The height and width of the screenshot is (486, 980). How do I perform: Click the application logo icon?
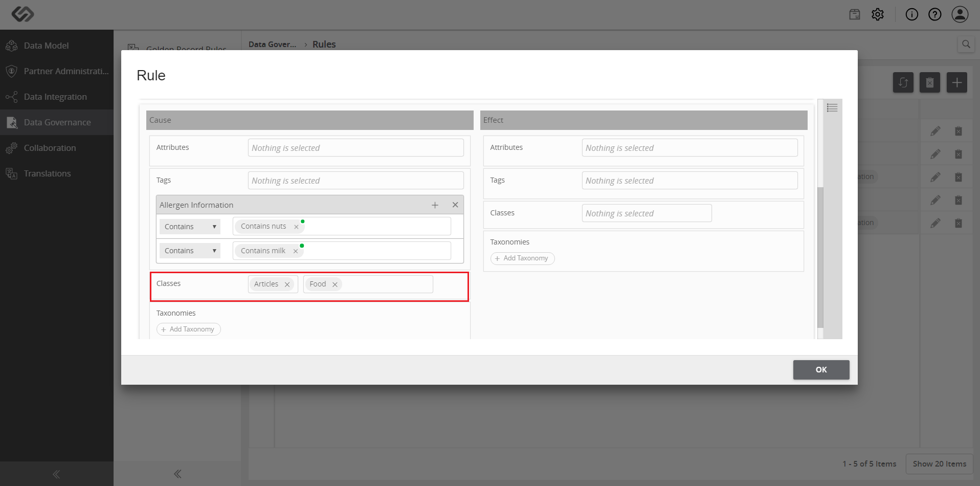click(23, 14)
